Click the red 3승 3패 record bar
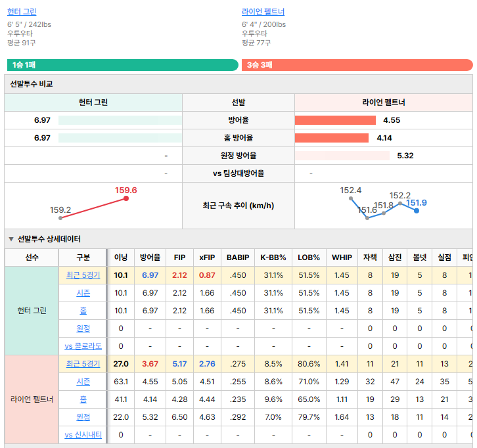The image size is (477, 448). pyautogui.click(x=357, y=65)
